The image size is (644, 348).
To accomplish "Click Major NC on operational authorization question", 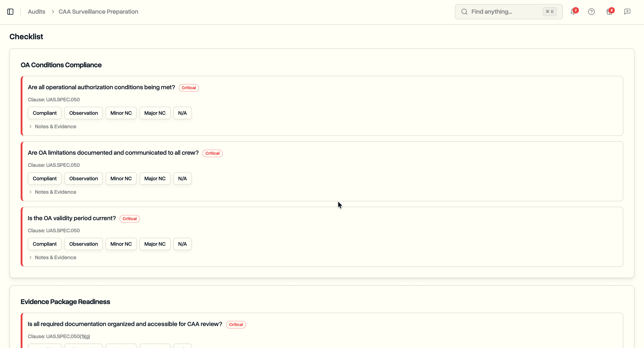I will point(154,113).
